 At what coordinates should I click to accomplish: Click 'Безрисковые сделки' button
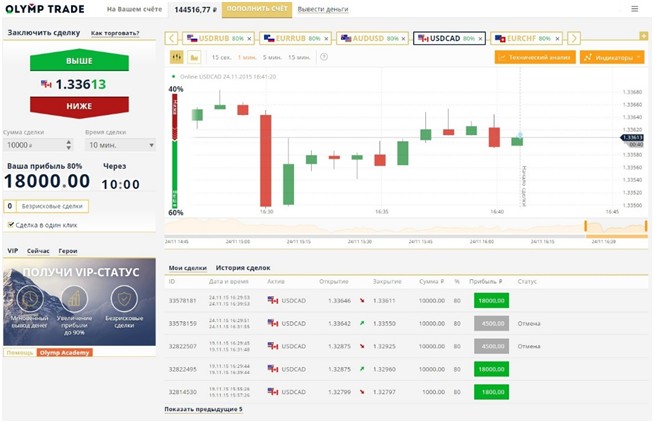(46, 206)
